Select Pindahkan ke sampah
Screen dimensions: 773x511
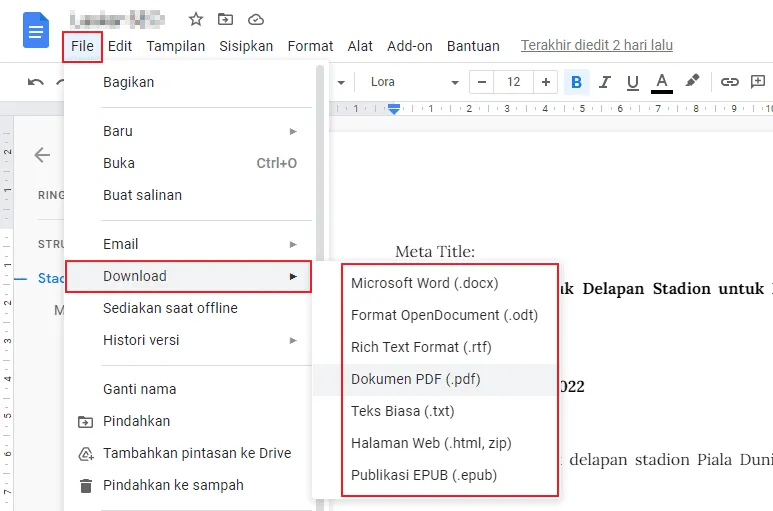pyautogui.click(x=189, y=485)
